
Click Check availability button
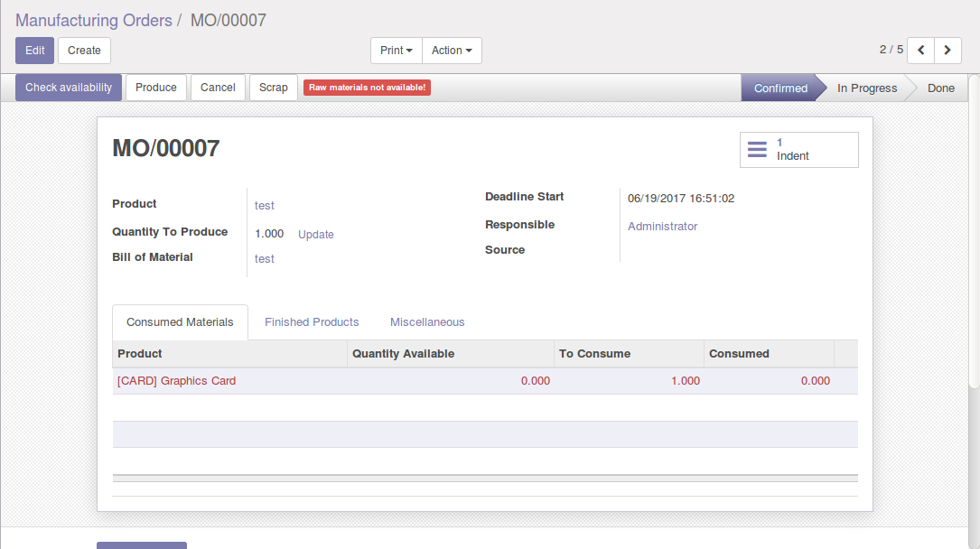[69, 88]
